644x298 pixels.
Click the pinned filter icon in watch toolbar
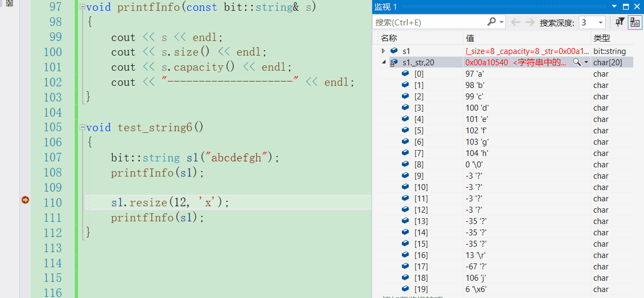pos(620,22)
